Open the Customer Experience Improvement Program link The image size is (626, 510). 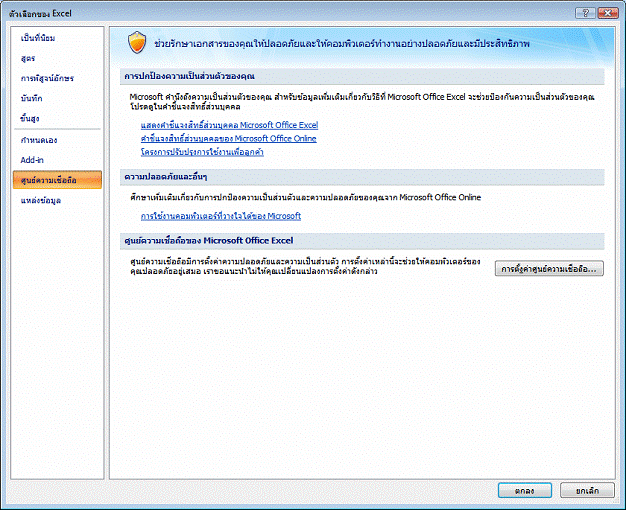click(202, 152)
